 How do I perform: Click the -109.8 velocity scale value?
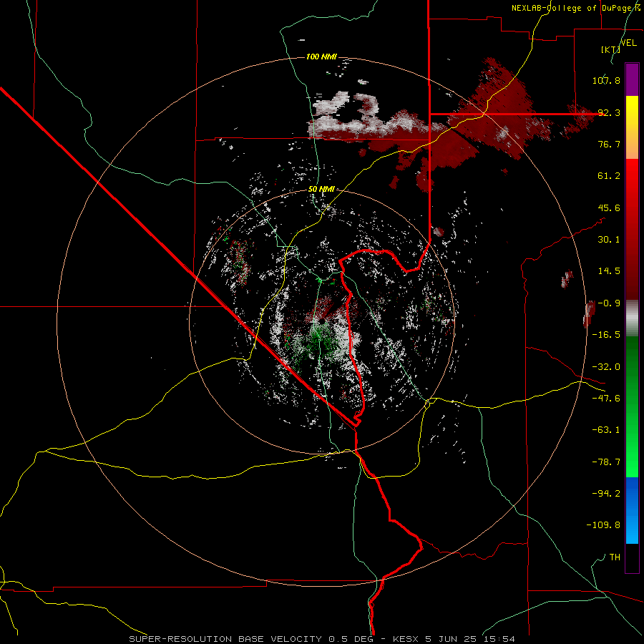pyautogui.click(x=603, y=525)
